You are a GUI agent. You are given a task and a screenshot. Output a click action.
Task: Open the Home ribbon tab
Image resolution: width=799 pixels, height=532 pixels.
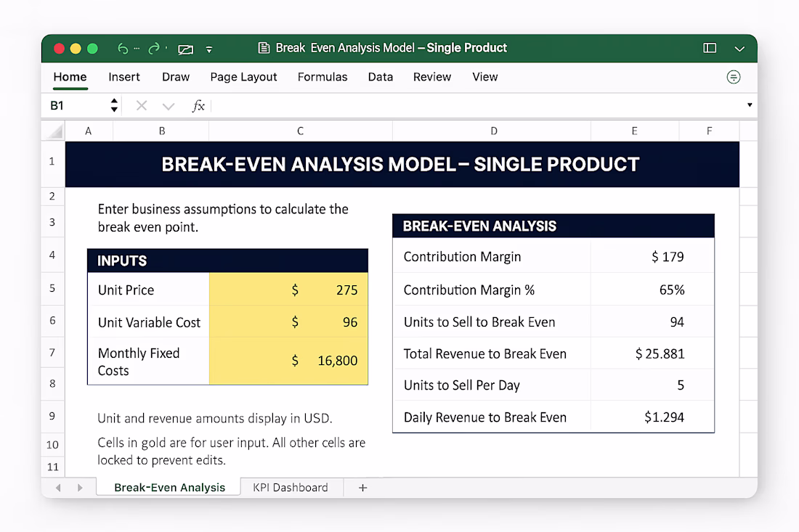tap(70, 77)
